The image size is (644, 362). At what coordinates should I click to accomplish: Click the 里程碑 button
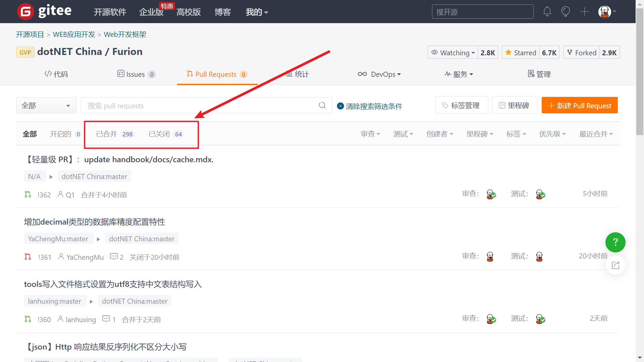515,106
